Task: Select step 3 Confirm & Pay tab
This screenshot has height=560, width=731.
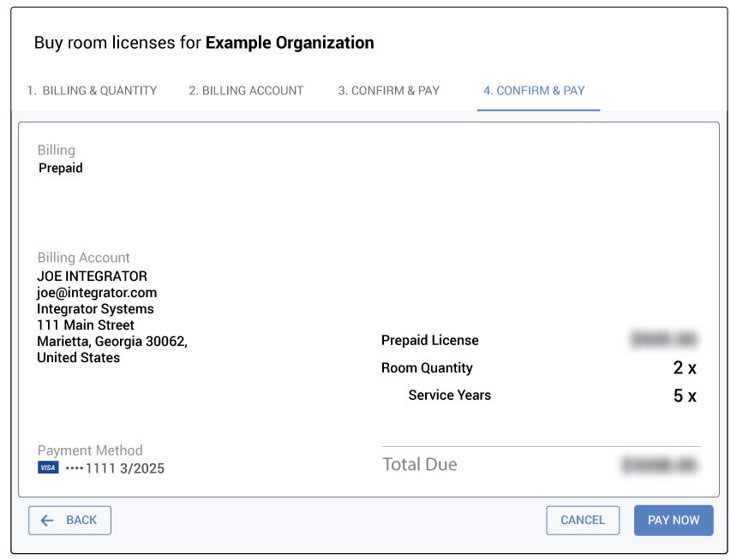Action: pos(388,91)
